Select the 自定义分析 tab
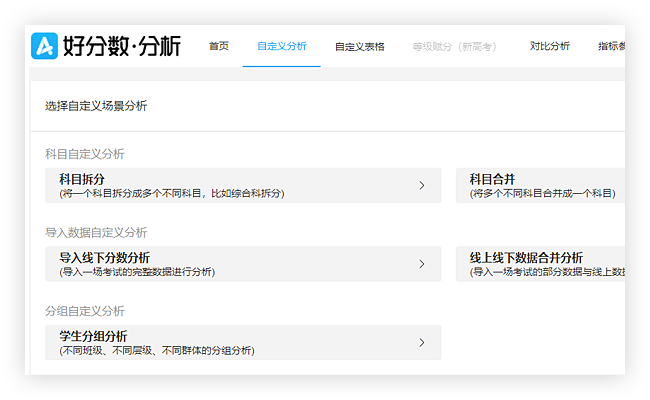Screen dimensions: 650x400 [281, 46]
